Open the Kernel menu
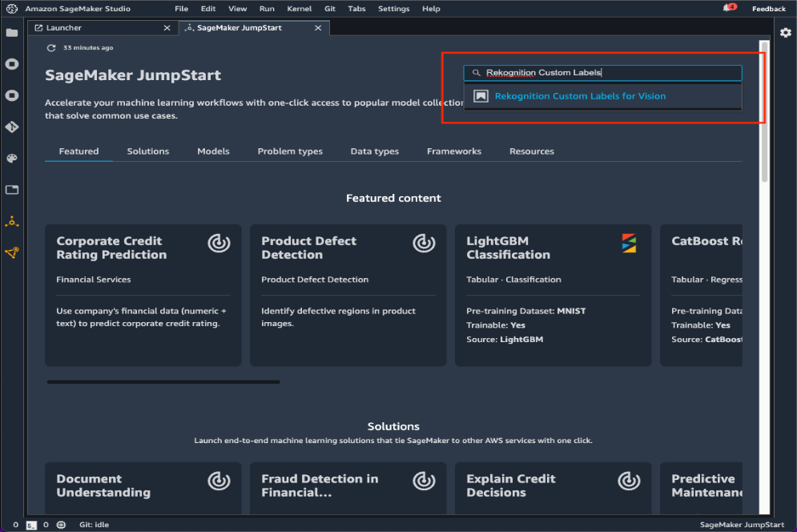 (299, 9)
